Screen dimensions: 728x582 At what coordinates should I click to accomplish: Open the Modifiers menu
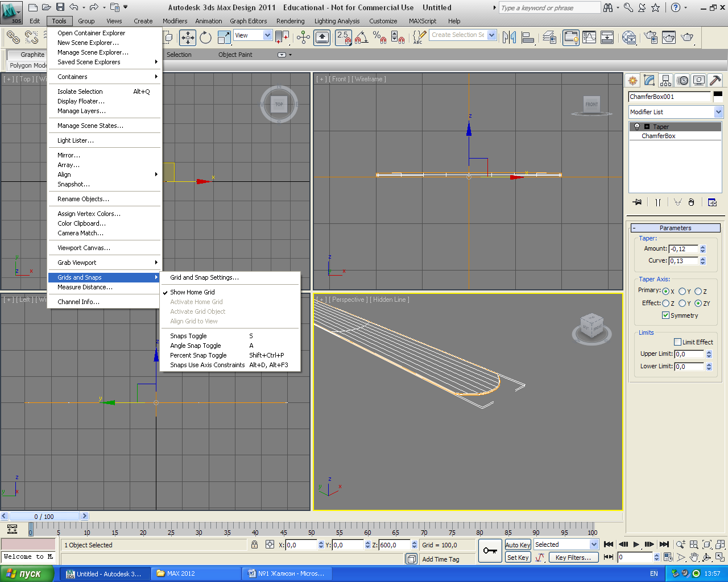pyautogui.click(x=175, y=21)
